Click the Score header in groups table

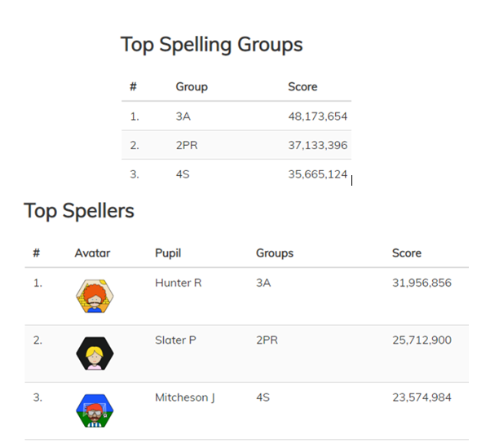coord(302,87)
